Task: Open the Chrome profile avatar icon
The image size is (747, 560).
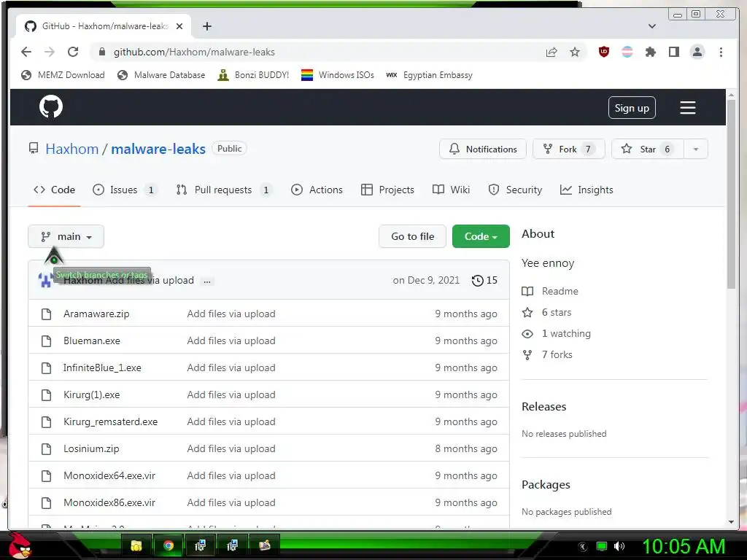Action: pos(697,52)
